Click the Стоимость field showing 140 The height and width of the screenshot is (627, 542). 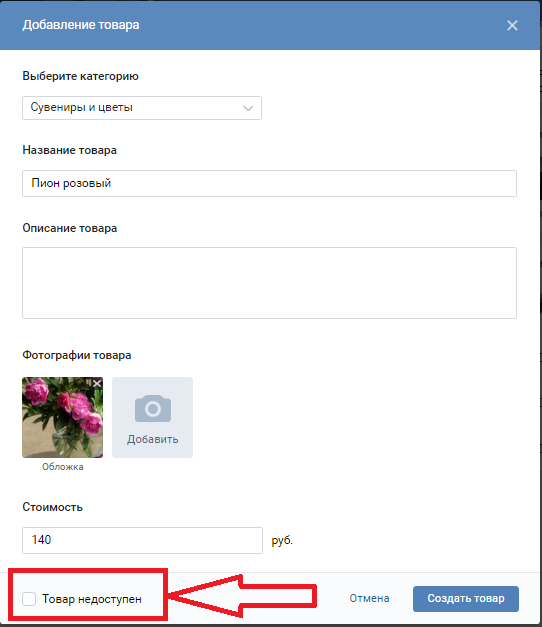coord(142,540)
